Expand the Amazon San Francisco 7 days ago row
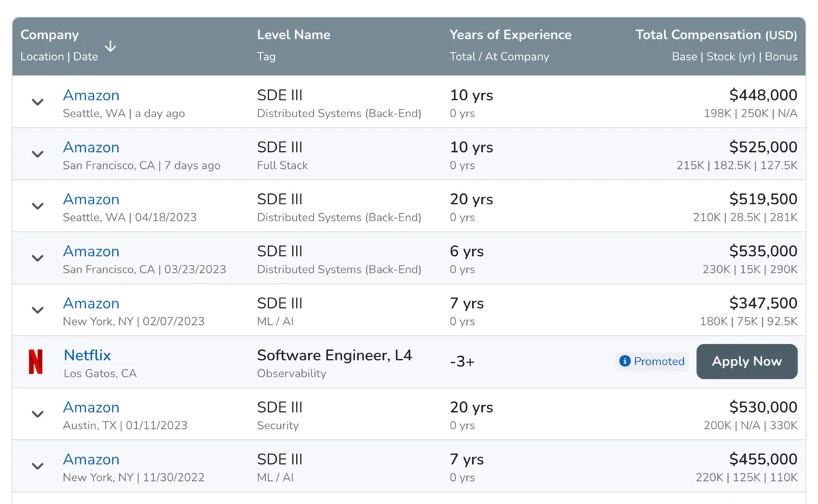The width and height of the screenshot is (818, 504). [37, 155]
